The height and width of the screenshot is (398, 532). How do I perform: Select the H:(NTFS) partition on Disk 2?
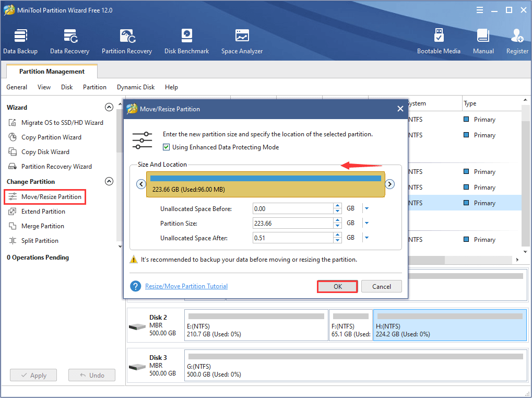click(x=450, y=325)
